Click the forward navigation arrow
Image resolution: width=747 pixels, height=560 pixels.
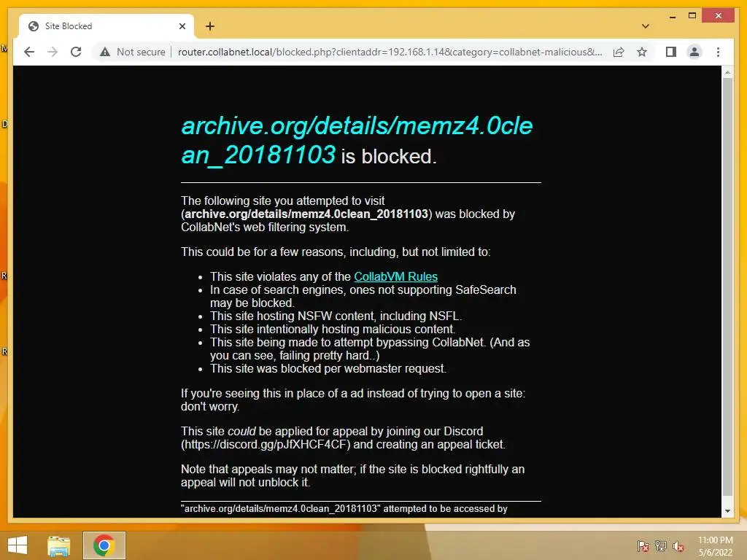[53, 52]
